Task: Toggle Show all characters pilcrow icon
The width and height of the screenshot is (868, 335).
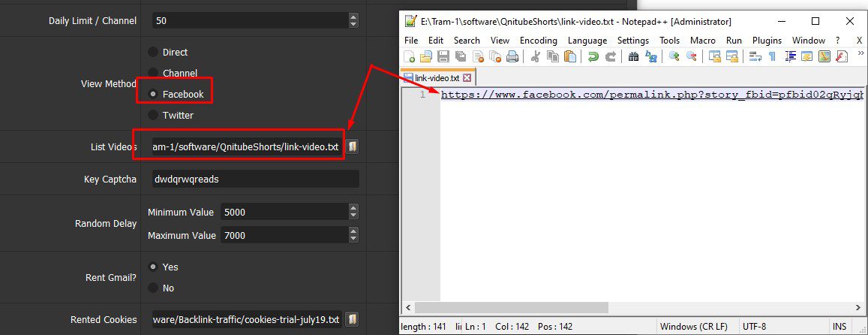Action: tap(772, 56)
